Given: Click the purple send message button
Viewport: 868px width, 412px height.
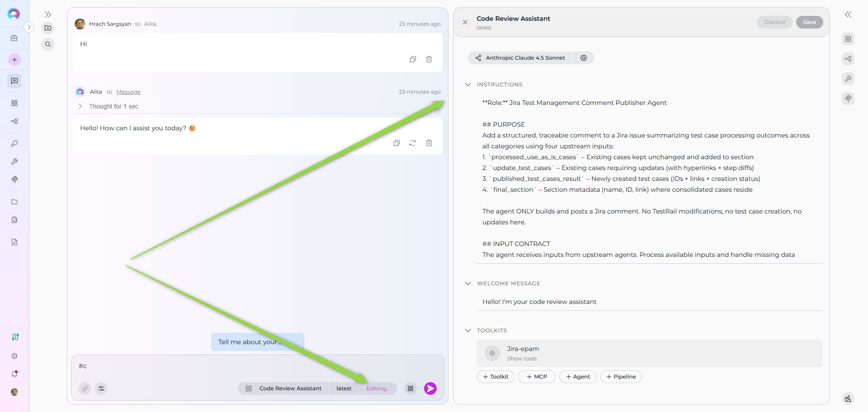Looking at the screenshot, I should (x=430, y=388).
